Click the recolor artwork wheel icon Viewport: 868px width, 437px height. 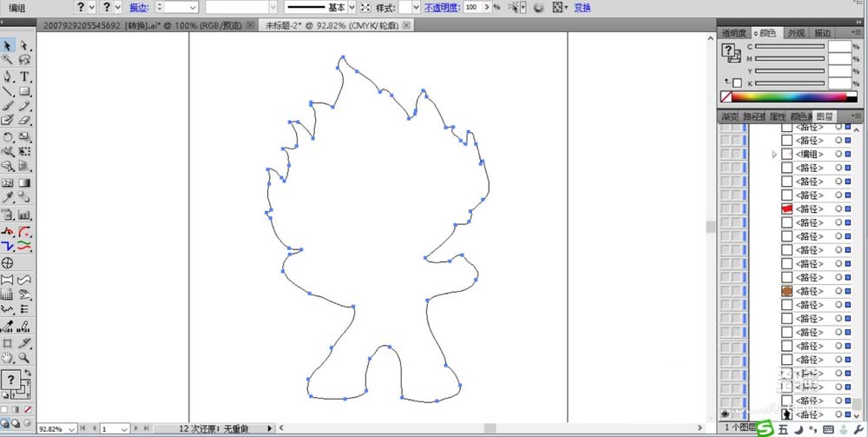(539, 7)
